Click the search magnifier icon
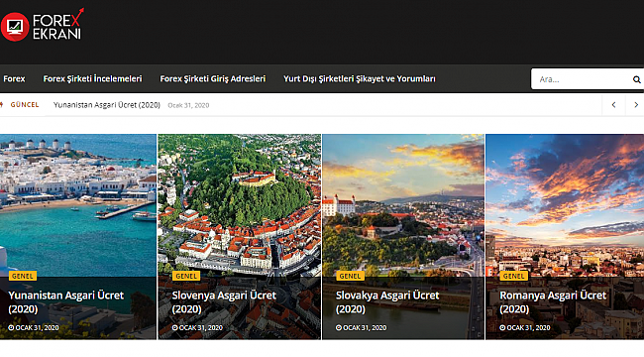The height and width of the screenshot is (357, 644). click(636, 79)
